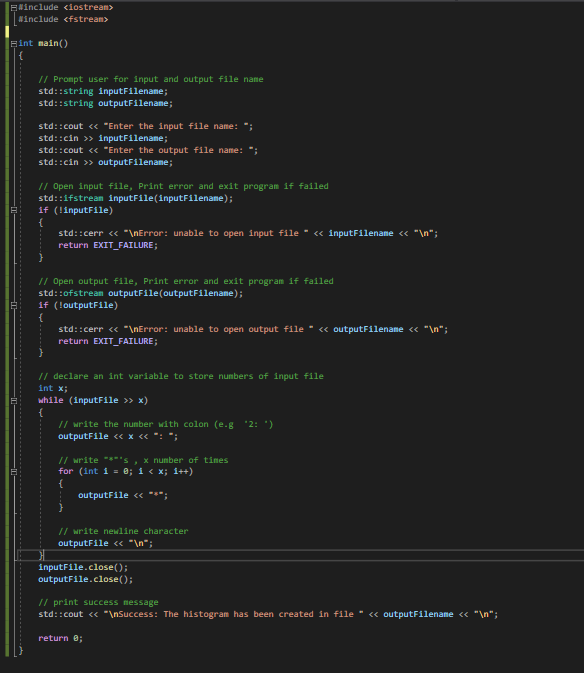Click the "Enter the input file name: " string
The height and width of the screenshot is (673, 584).
pyautogui.click(x=176, y=127)
